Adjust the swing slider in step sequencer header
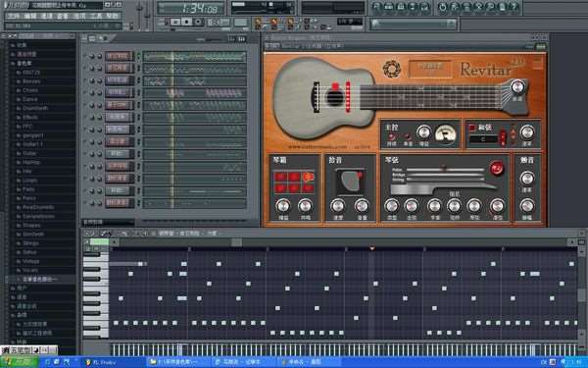Viewport: 588px width, 368px height. point(210,39)
